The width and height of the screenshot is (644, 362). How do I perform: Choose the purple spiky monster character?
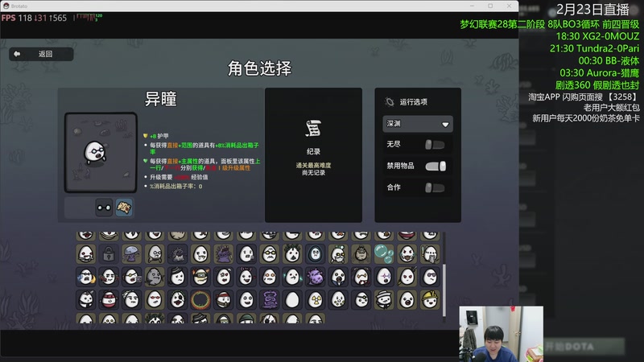(224, 253)
